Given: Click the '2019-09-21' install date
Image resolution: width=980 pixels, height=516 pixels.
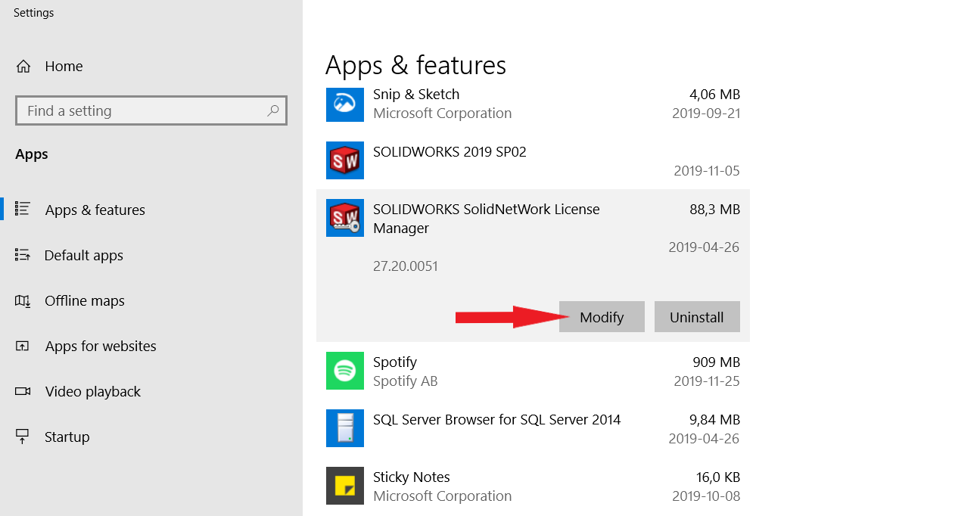Looking at the screenshot, I should (706, 113).
